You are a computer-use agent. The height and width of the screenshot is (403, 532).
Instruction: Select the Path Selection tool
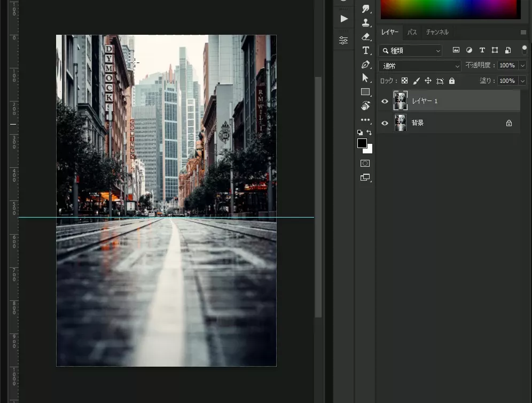click(366, 77)
